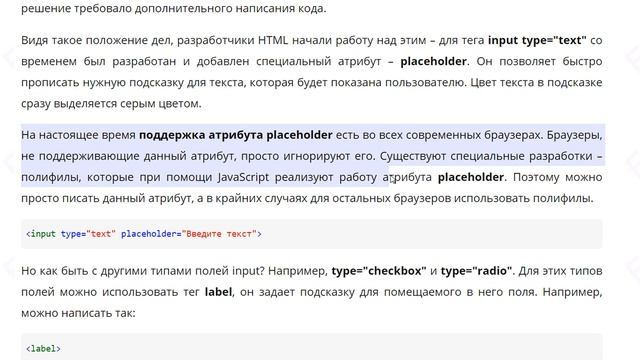This screenshot has height=360, width=640.
Task: Click bold "input type="text"" in paragraph
Action: click(x=537, y=40)
